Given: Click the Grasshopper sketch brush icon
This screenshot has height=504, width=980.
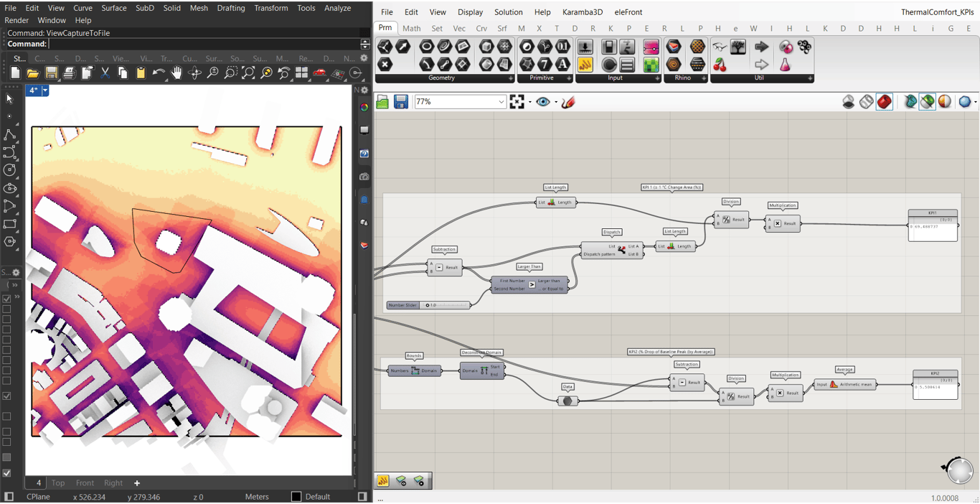Looking at the screenshot, I should [568, 102].
